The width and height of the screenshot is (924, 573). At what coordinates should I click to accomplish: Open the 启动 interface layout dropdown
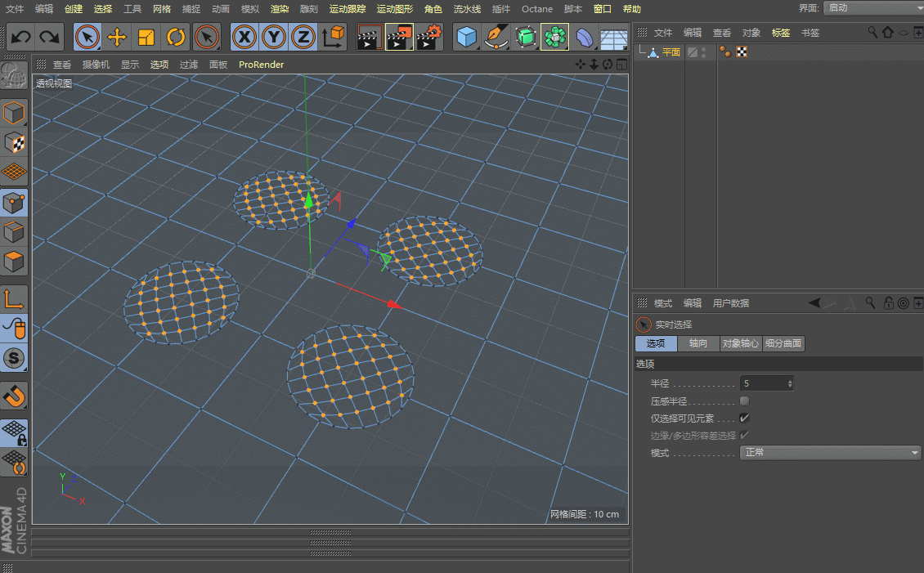(871, 9)
